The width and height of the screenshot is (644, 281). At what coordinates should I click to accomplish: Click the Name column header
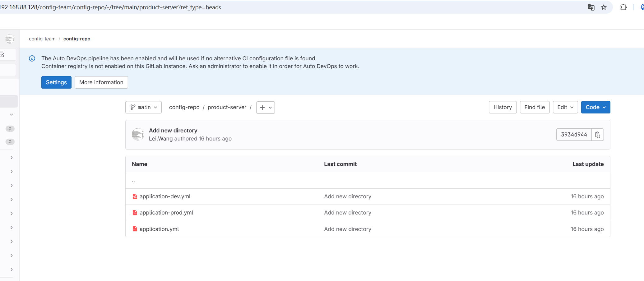pos(139,164)
